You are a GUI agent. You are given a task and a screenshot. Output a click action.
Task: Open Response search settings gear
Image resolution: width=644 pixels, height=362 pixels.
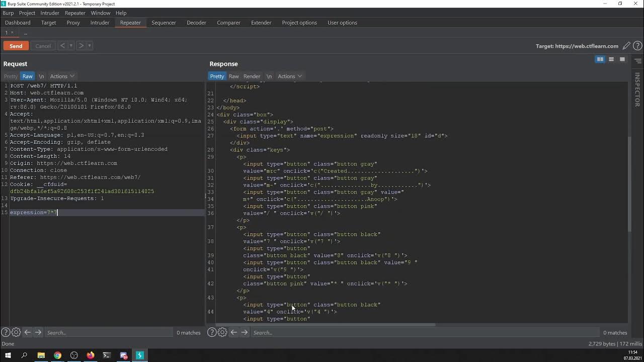point(222,332)
